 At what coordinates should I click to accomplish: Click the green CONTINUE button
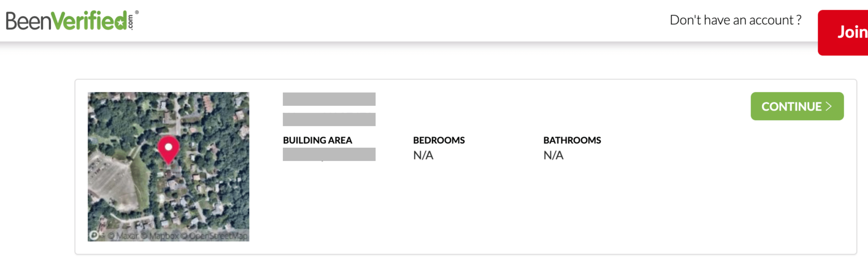point(797,106)
